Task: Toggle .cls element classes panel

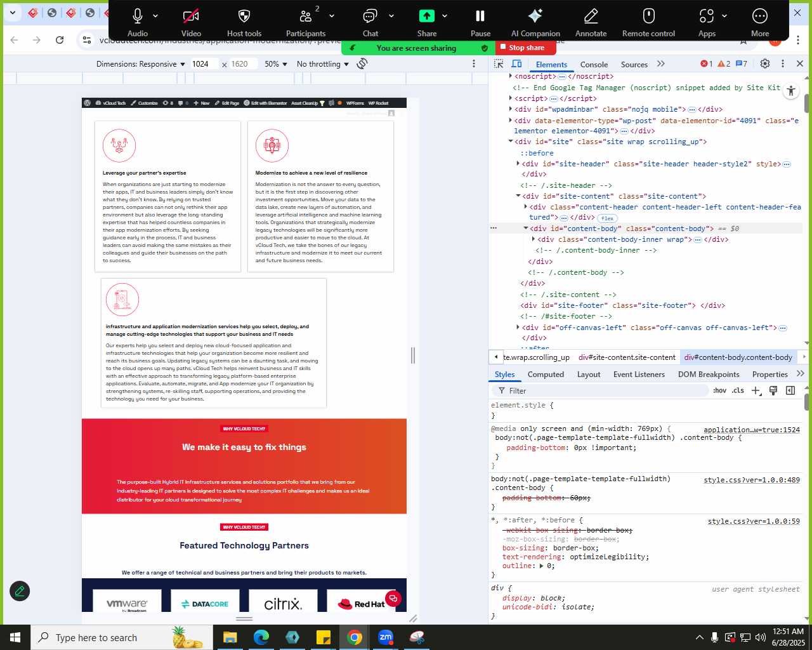Action: pyautogui.click(x=738, y=390)
